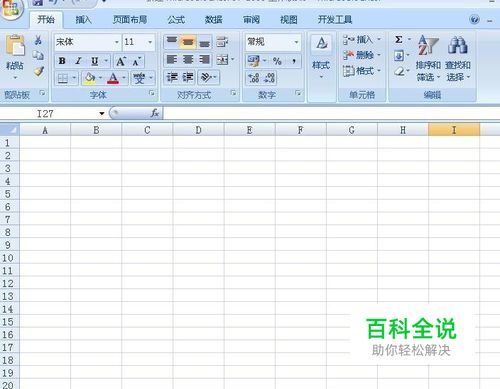This screenshot has width=500, height=389.
Task: Open Find and Select (查找和选择)
Action: point(458,58)
